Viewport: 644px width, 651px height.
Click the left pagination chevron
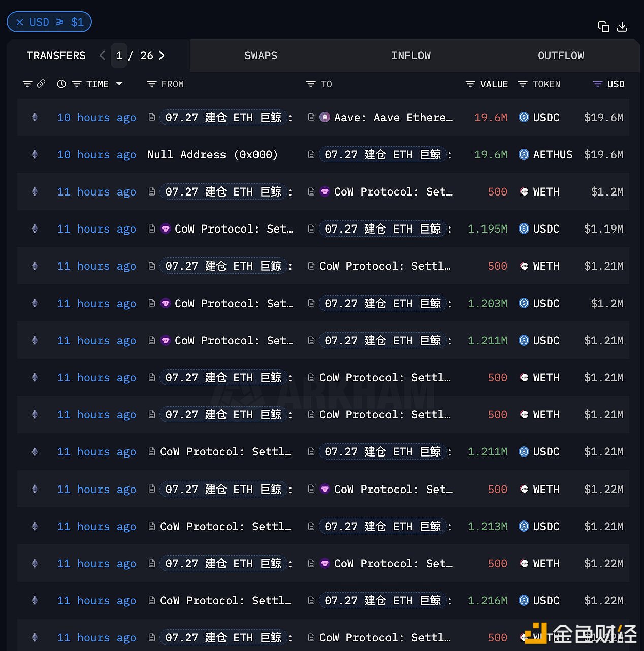point(102,55)
